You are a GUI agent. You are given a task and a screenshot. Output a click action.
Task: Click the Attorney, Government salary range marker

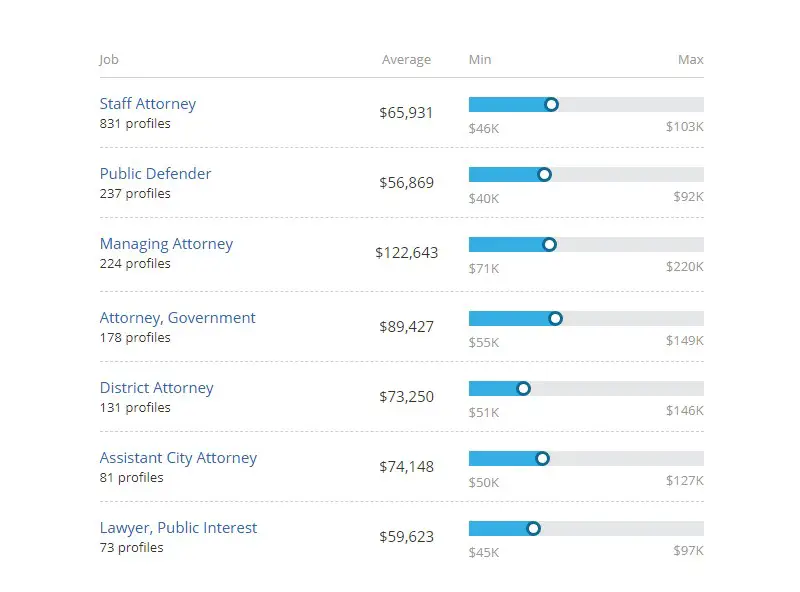point(555,318)
